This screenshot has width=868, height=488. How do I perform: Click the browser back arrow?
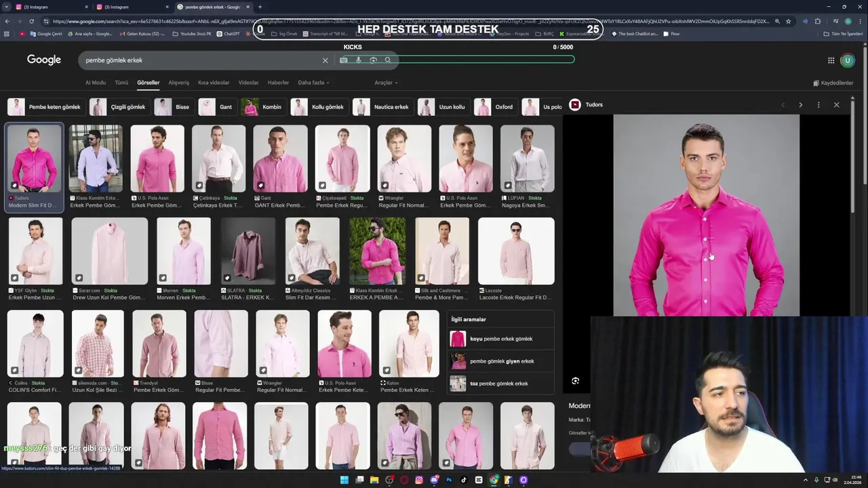coord(7,21)
